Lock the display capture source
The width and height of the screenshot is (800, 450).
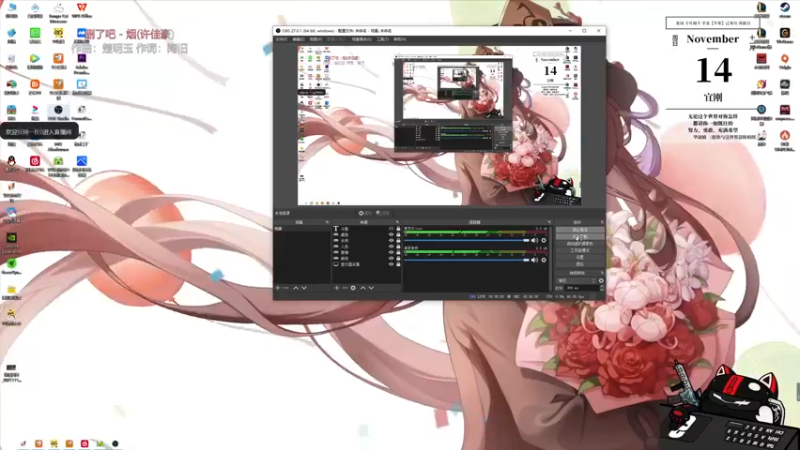coord(398,264)
